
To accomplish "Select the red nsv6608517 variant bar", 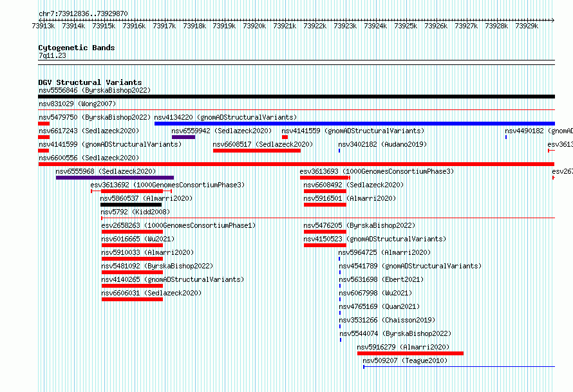I will (257, 151).
